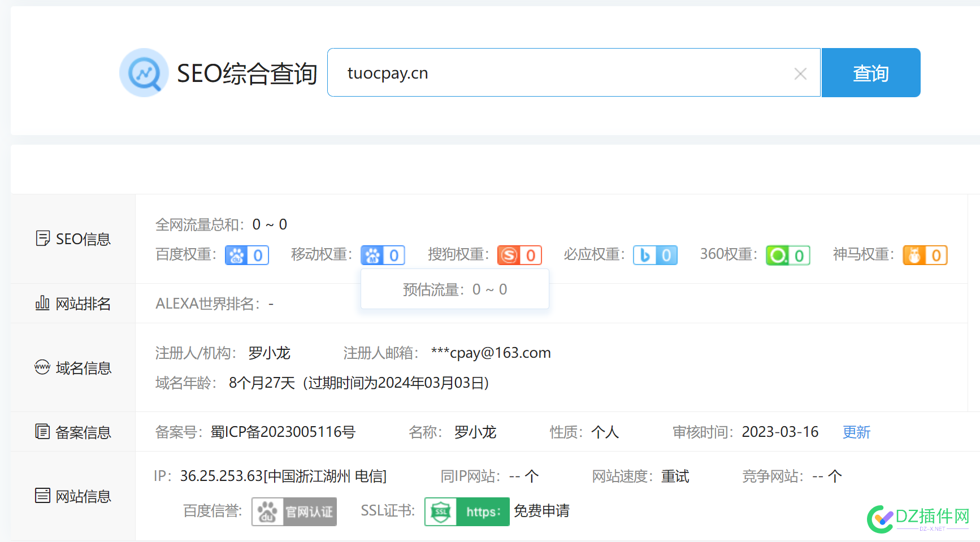The image size is (980, 542).
Task: Click the 搜狗权重 red badge
Action: pyautogui.click(x=520, y=255)
